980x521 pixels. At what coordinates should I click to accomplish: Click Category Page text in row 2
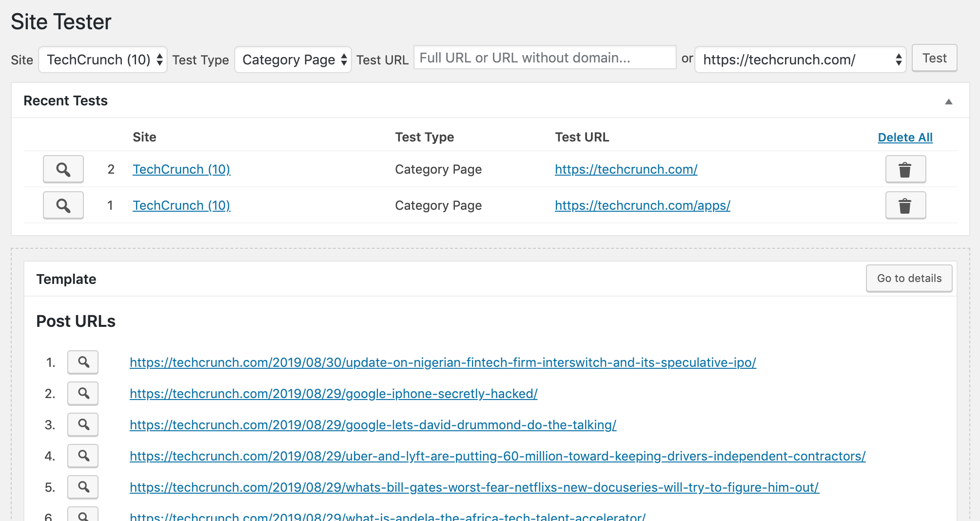click(438, 169)
